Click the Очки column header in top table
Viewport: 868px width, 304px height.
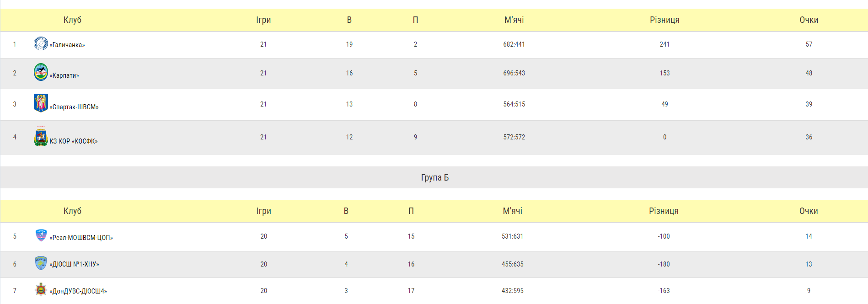click(x=809, y=20)
